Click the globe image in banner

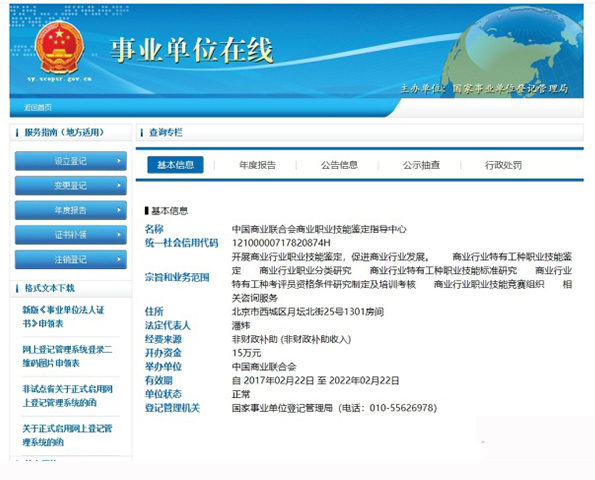[x=512, y=53]
